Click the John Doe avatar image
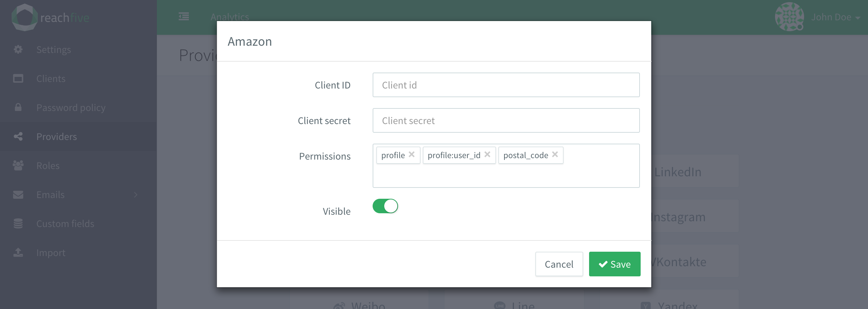 789,17
